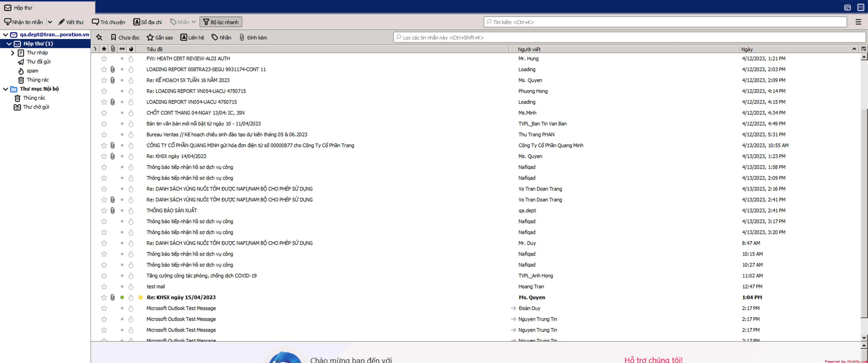The height and width of the screenshot is (363, 868).
Task: Star the Re: KHSX ngày 15/04/2023 message
Action: coord(104,297)
